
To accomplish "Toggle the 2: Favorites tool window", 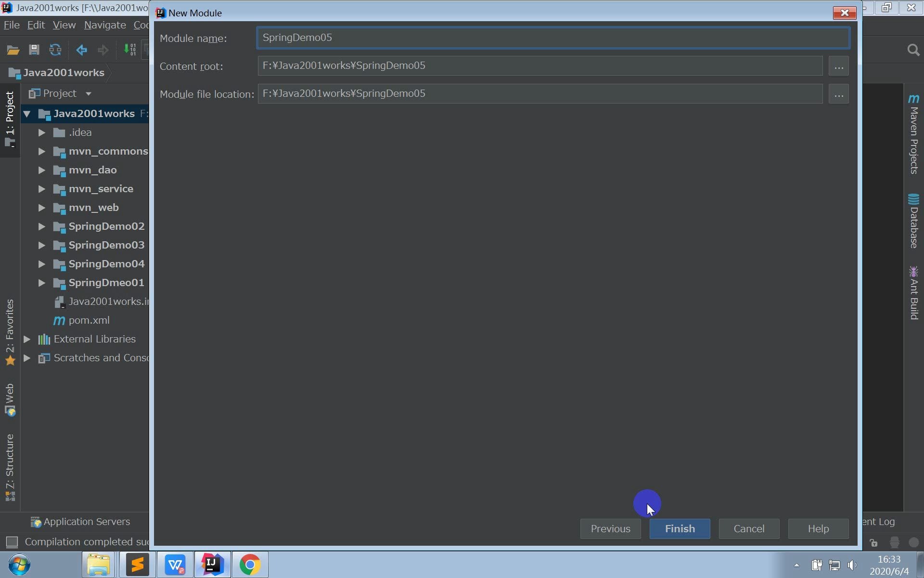I will tap(10, 332).
